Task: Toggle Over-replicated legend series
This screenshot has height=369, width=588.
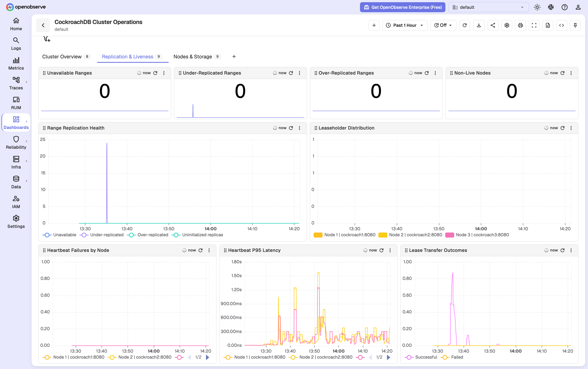Action: pyautogui.click(x=147, y=235)
